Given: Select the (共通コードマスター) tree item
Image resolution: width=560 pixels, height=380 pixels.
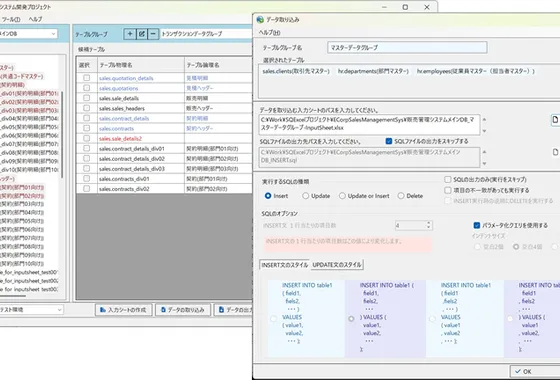Looking at the screenshot, I should tap(22, 76).
